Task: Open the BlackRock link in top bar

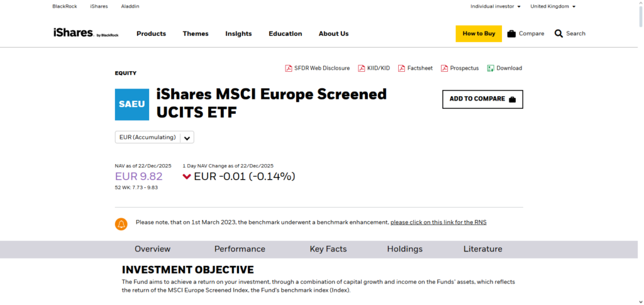Action: 65,6
